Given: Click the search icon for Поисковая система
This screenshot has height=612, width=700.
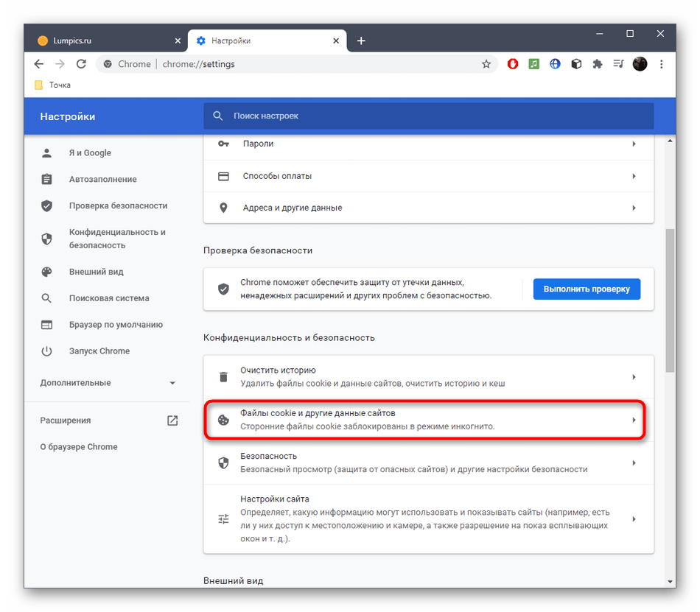Looking at the screenshot, I should [46, 298].
